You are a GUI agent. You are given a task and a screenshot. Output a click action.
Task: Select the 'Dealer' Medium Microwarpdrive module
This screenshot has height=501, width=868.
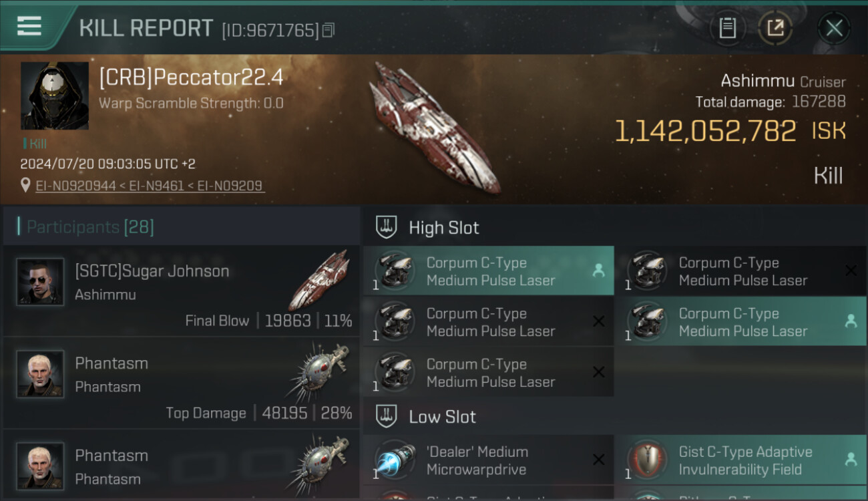(x=488, y=460)
